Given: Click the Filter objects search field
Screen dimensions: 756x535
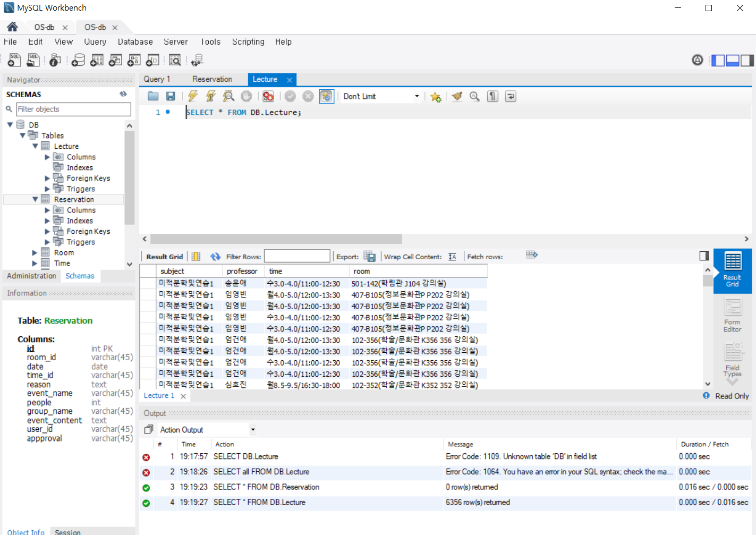Looking at the screenshot, I should click(x=74, y=109).
